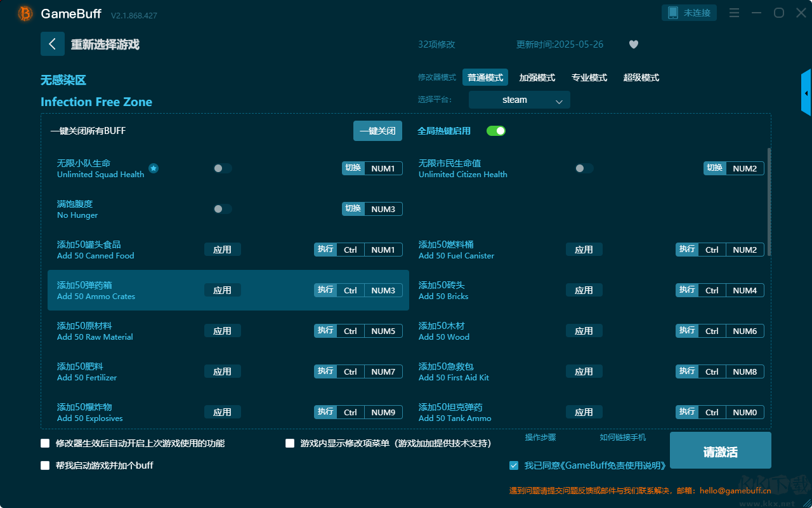The image size is (812, 508).
Task: Disable the global hotkey toggle
Action: click(495, 131)
